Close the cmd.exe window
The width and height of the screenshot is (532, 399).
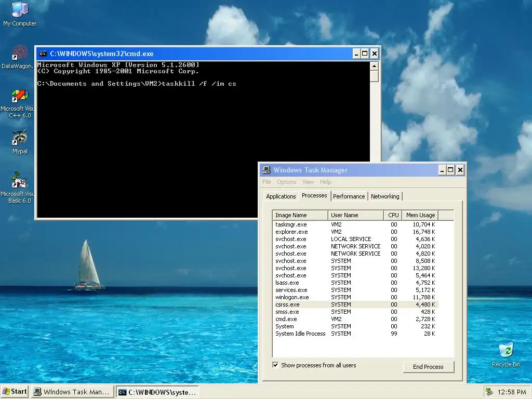(x=374, y=54)
